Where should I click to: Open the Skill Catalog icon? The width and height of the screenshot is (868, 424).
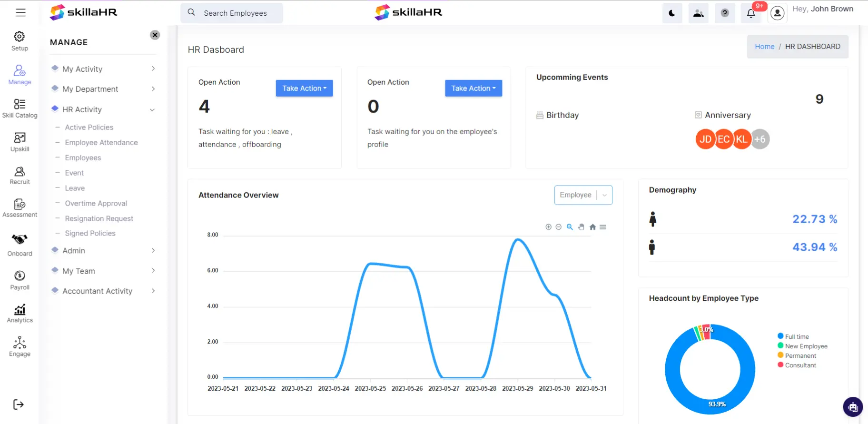pos(20,108)
